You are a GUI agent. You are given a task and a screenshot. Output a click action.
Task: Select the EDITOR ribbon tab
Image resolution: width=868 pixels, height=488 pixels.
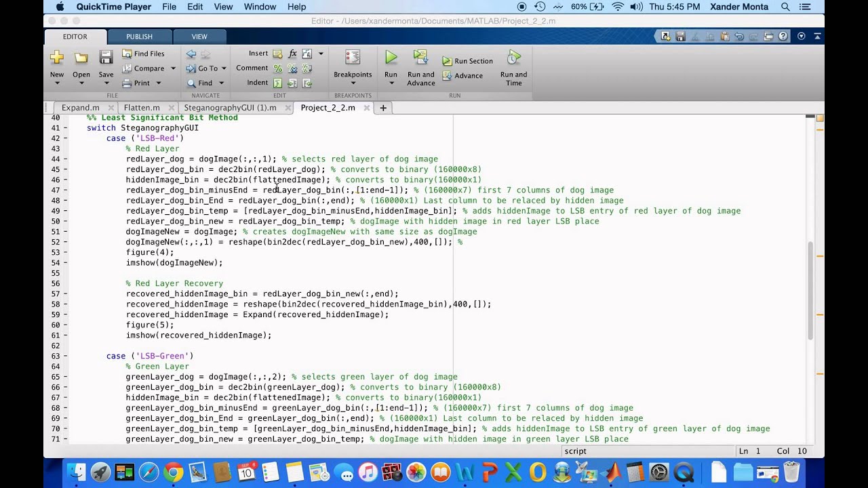[x=75, y=37]
